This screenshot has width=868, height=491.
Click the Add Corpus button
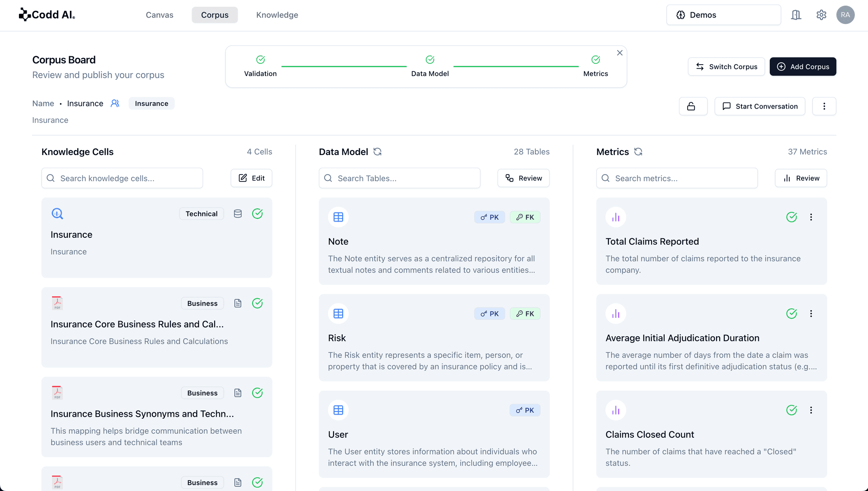tap(803, 66)
